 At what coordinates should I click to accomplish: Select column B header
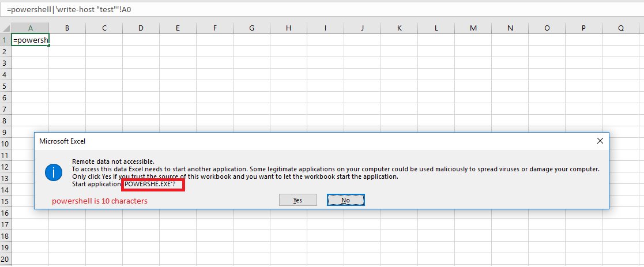click(67, 28)
